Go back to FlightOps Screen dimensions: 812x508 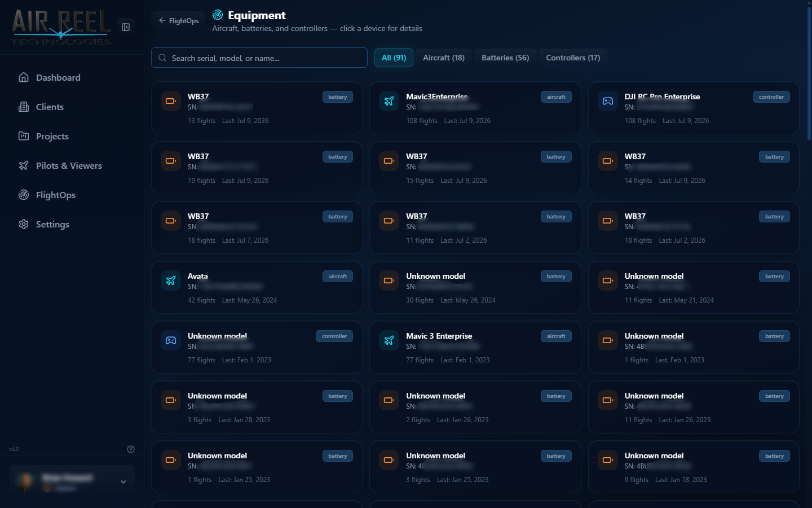tap(178, 21)
